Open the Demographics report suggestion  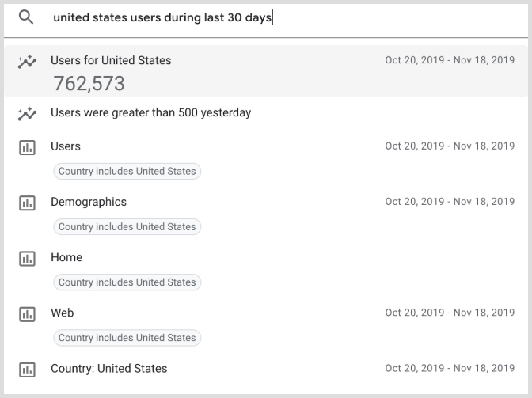coord(88,202)
